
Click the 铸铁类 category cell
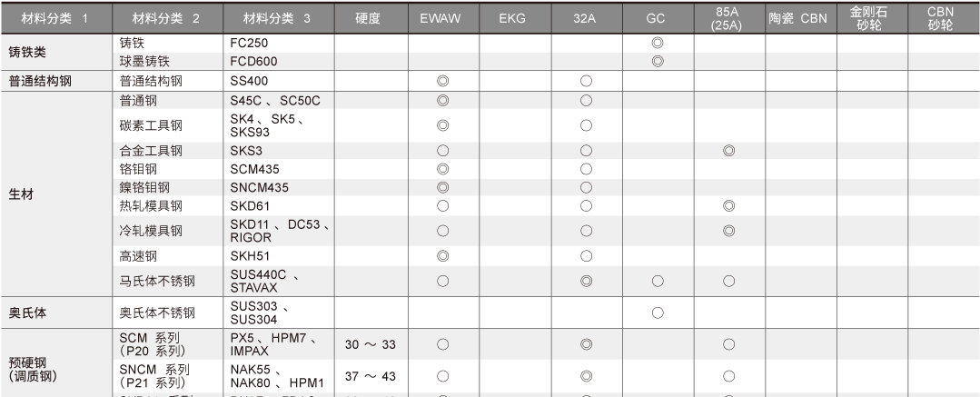point(56,53)
